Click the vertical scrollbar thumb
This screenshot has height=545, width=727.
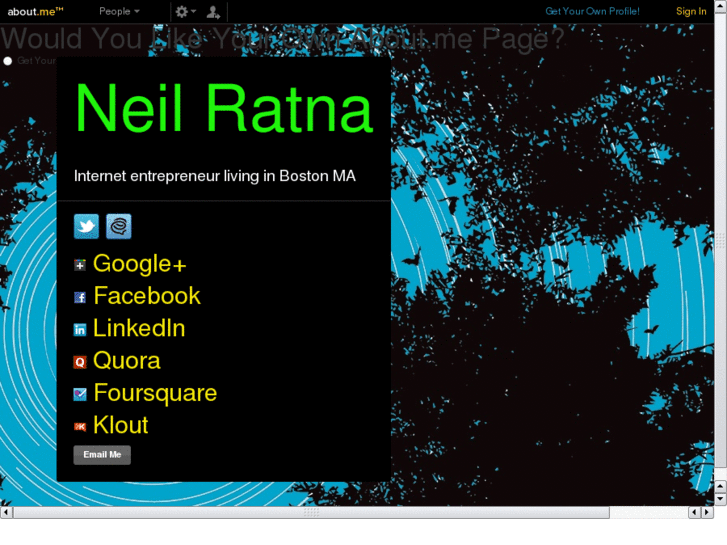tap(720, 240)
